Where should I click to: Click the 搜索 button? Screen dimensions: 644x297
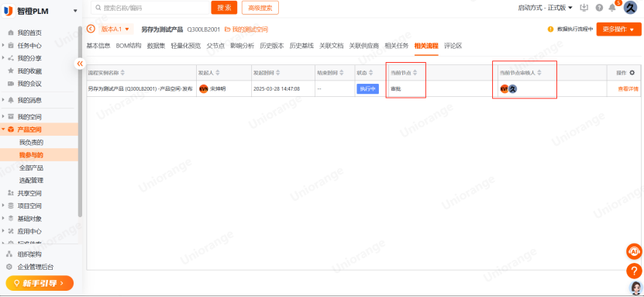coord(224,8)
